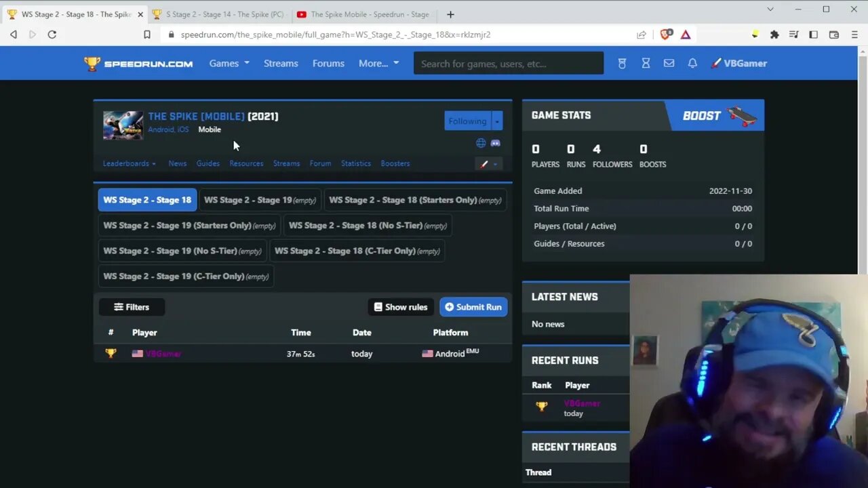This screenshot has width=868, height=488.
Task: Open the Guides game link
Action: tap(208, 163)
